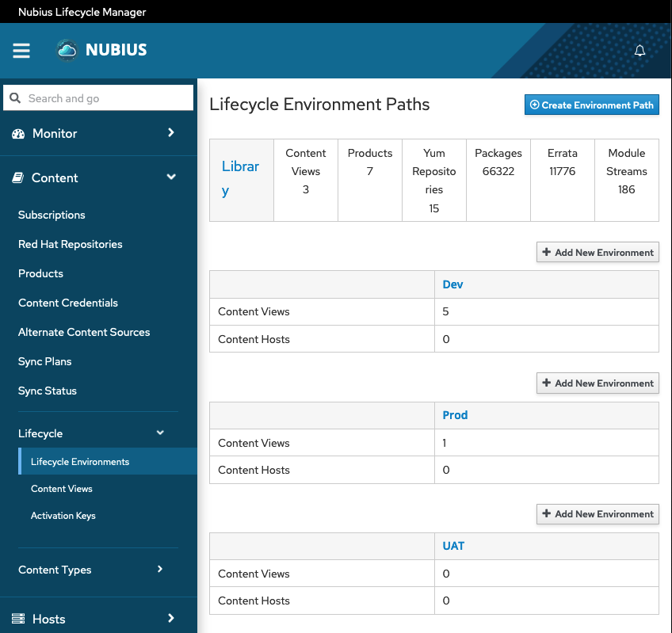Open Content Credentials page

(x=68, y=303)
